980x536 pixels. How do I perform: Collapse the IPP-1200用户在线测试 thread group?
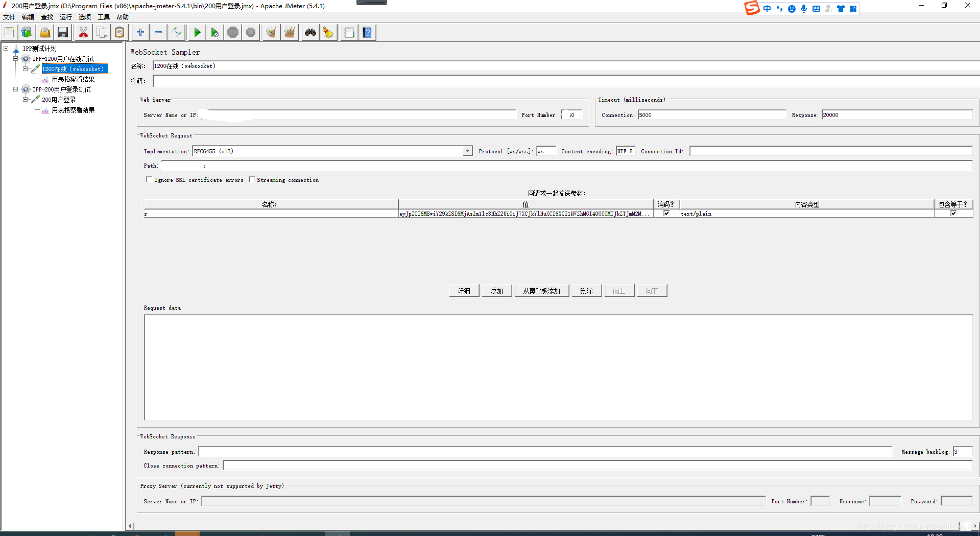click(16, 59)
